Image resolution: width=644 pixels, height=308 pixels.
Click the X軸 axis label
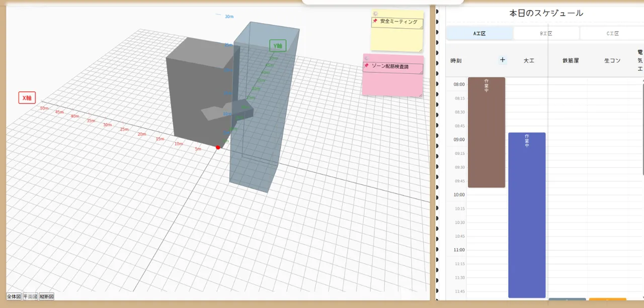[27, 97]
